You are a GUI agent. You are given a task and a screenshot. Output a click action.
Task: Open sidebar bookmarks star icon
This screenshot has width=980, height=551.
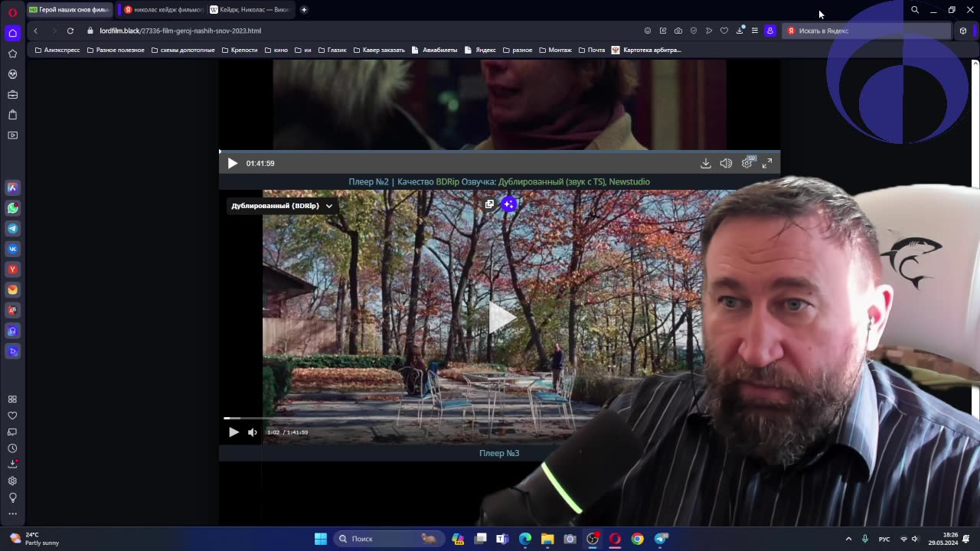tap(12, 54)
